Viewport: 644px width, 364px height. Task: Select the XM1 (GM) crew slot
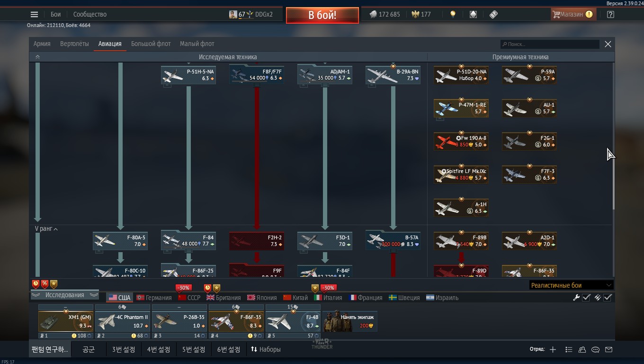tap(65, 321)
